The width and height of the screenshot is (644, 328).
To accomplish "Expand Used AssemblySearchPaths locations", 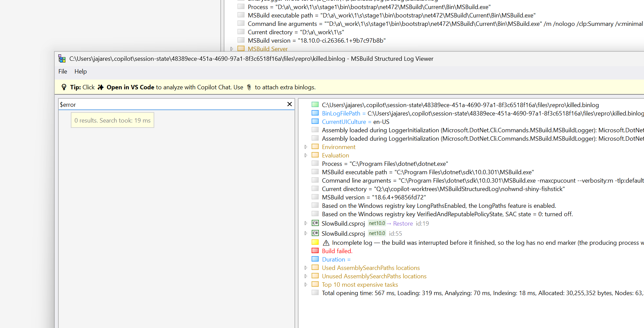I will pyautogui.click(x=306, y=268).
